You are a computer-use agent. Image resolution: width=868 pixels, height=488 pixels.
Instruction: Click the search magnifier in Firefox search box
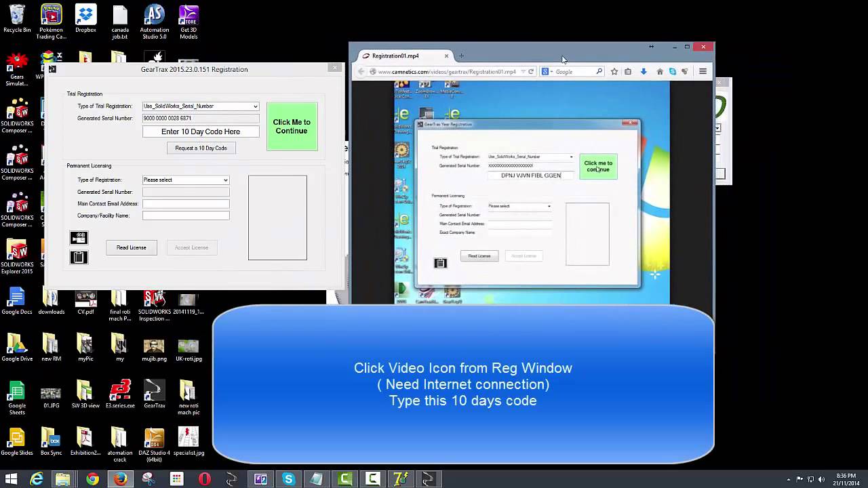point(599,71)
